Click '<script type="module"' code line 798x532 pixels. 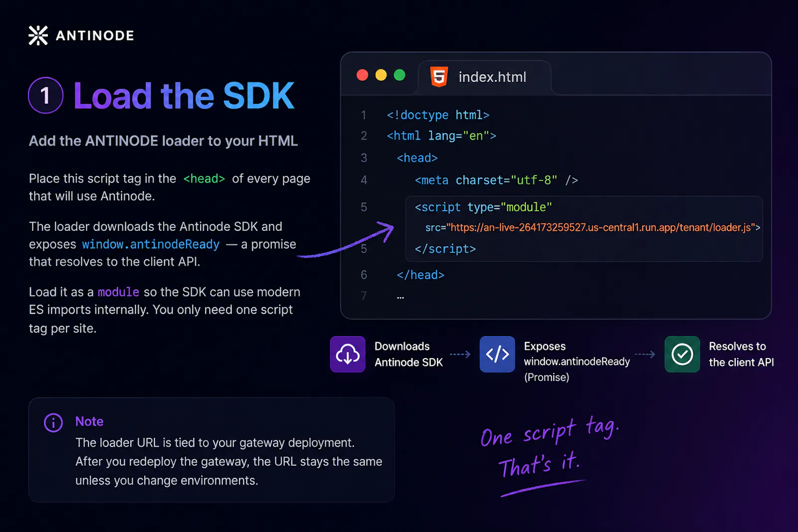coord(483,207)
